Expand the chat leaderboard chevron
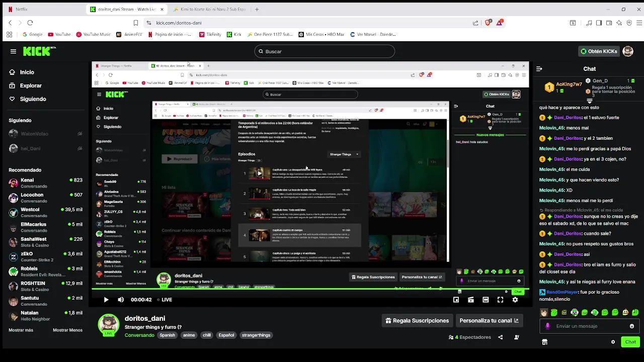Viewport: 644px width, 362px height. pos(590,101)
